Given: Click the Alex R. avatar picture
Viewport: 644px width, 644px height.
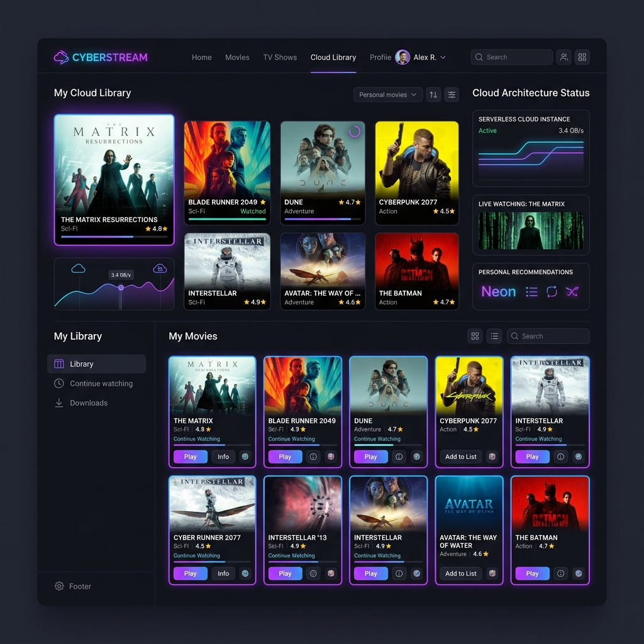Looking at the screenshot, I should pos(402,57).
